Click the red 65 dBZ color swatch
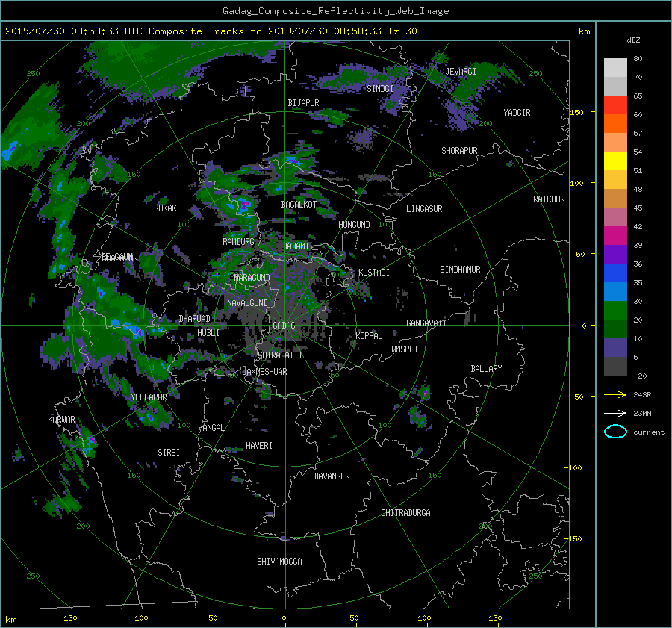Image resolution: width=672 pixels, height=628 pixels. 615,105
